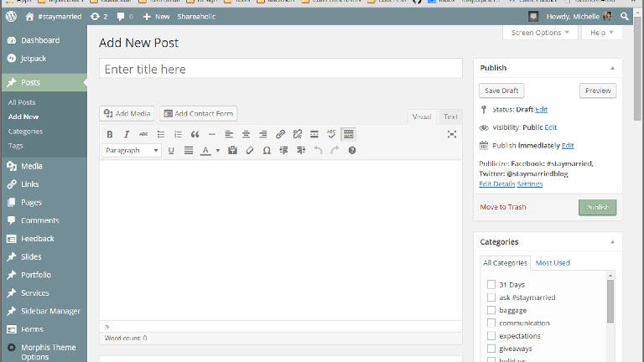Open search icon in admin bar
644x362 pixels.
pyautogui.click(x=624, y=17)
